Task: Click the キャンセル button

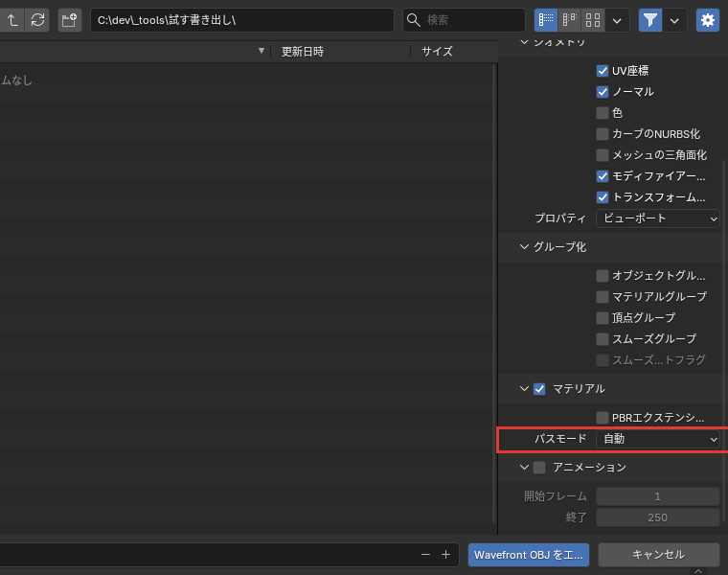Action: pos(659,555)
